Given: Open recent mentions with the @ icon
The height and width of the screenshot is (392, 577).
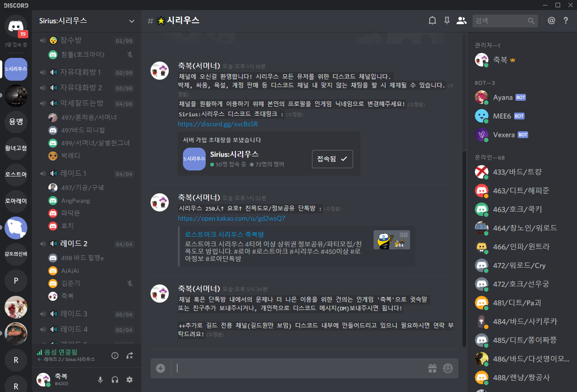Looking at the screenshot, I should click(551, 20).
